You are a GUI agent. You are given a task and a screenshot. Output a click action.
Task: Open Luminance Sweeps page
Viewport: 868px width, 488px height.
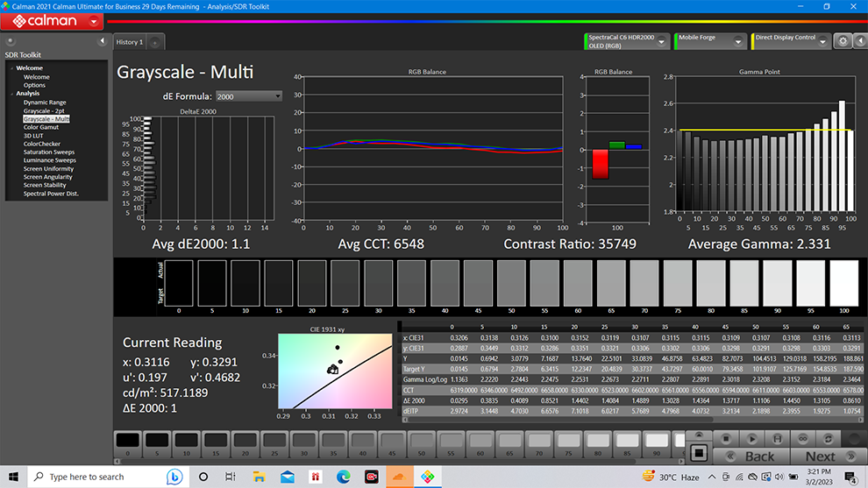click(50, 160)
